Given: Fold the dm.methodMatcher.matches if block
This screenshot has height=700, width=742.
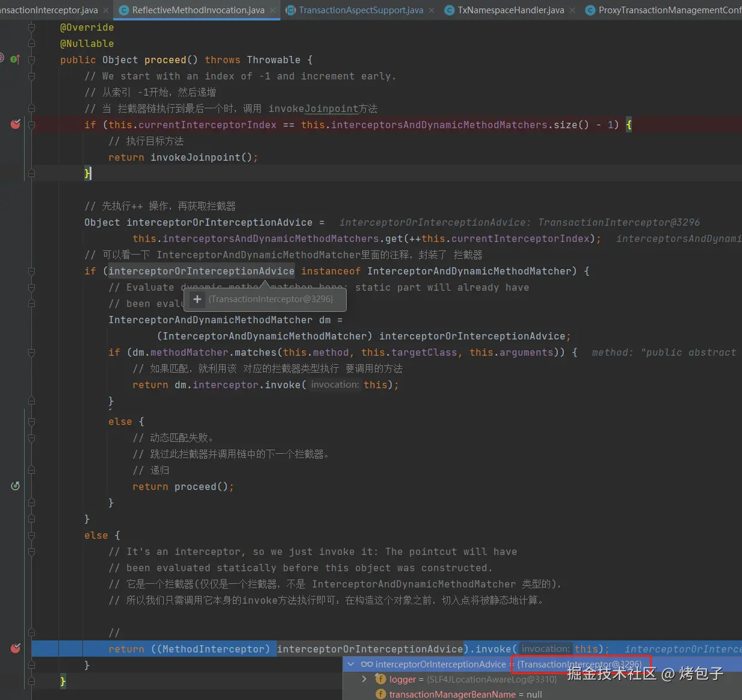Looking at the screenshot, I should [31, 353].
